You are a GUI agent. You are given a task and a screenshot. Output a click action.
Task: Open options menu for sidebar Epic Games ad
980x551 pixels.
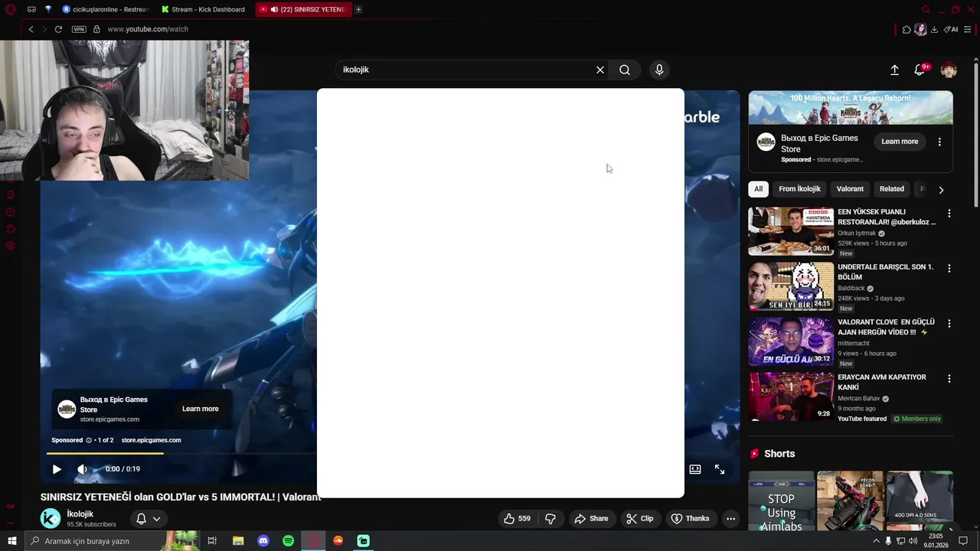(x=939, y=142)
